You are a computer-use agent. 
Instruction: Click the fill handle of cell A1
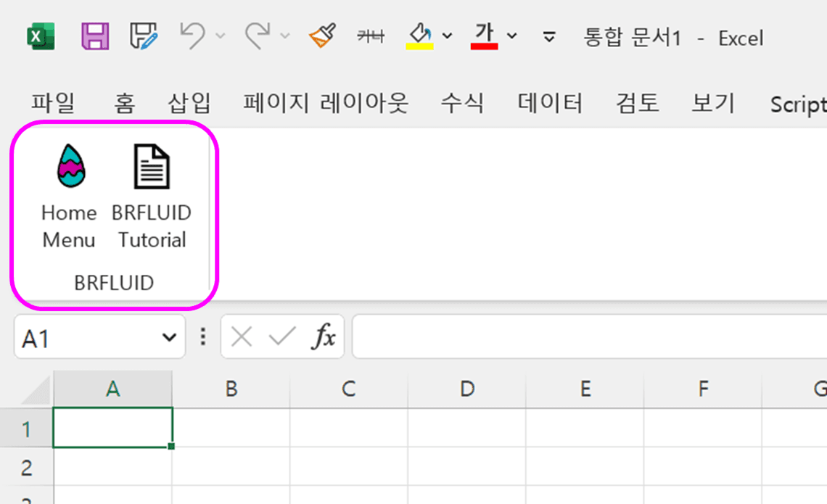coord(171,446)
